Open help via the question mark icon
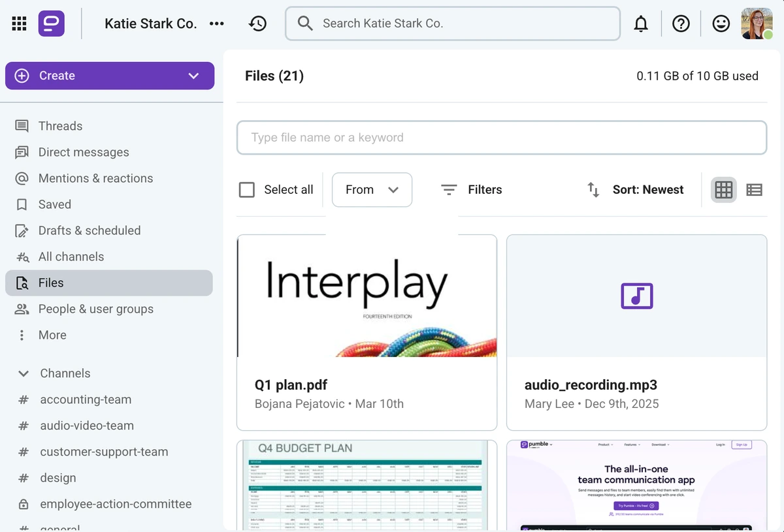This screenshot has height=532, width=784. (681, 23)
